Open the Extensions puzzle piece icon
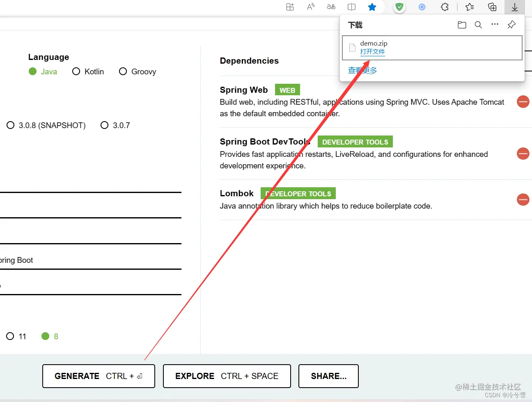This screenshot has height=402, width=532. [x=445, y=7]
